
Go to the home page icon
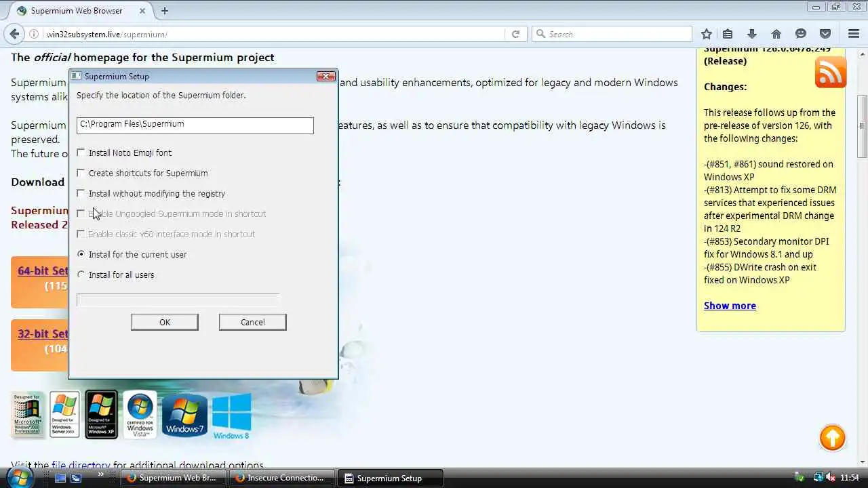[776, 34]
